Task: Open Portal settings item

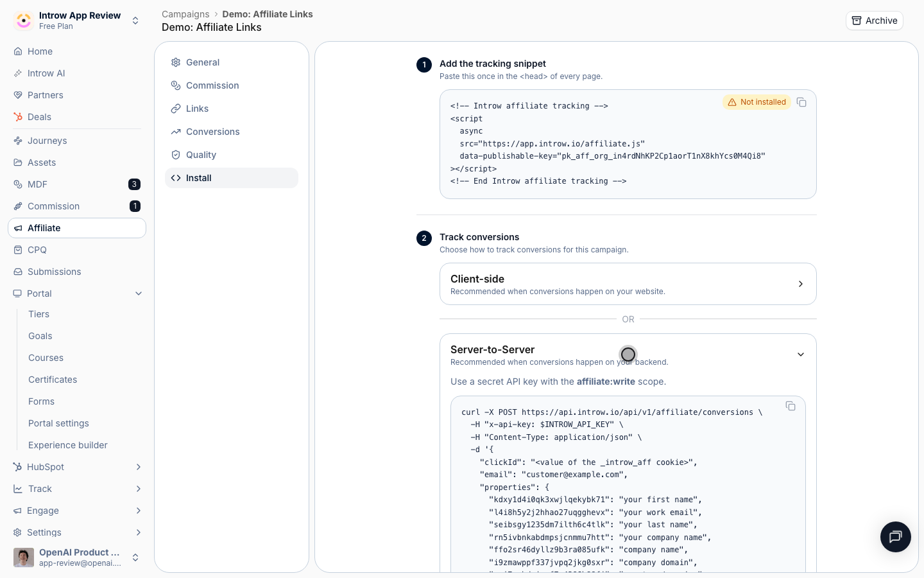Action: tap(58, 423)
